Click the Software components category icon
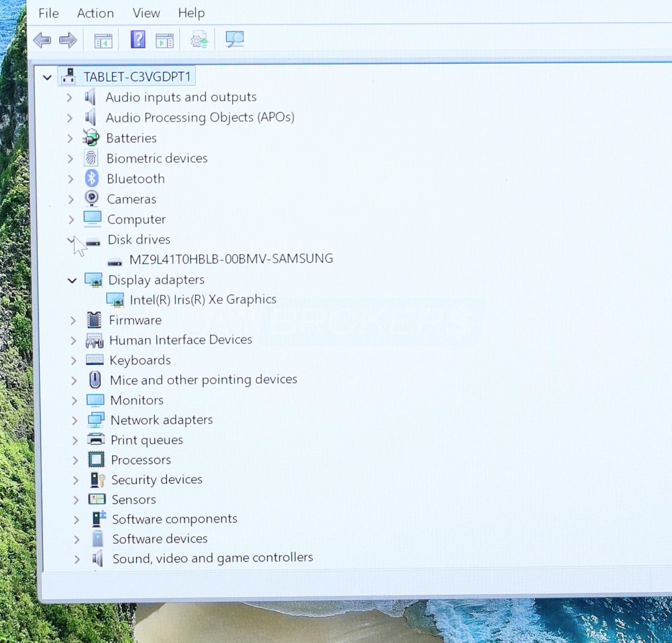Viewport: 672px width, 643px height. (98, 519)
